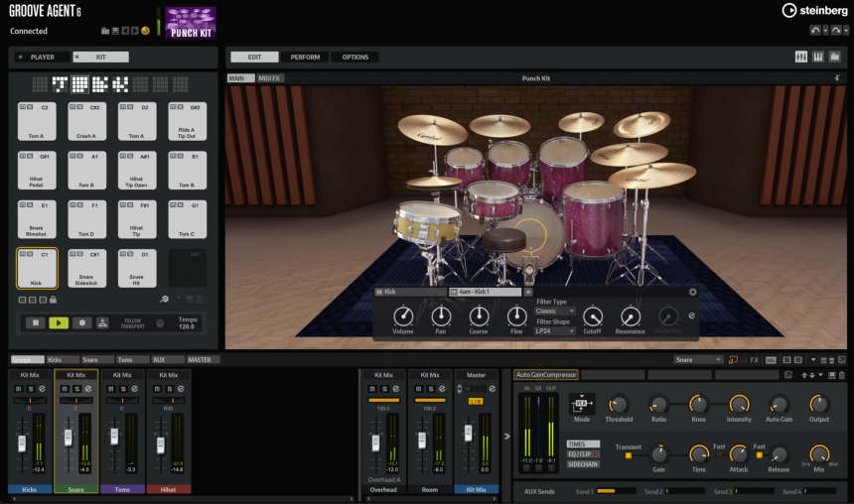Screen dimensions: 854x504
Task: Click the metronome icon in transport
Action: [102, 322]
